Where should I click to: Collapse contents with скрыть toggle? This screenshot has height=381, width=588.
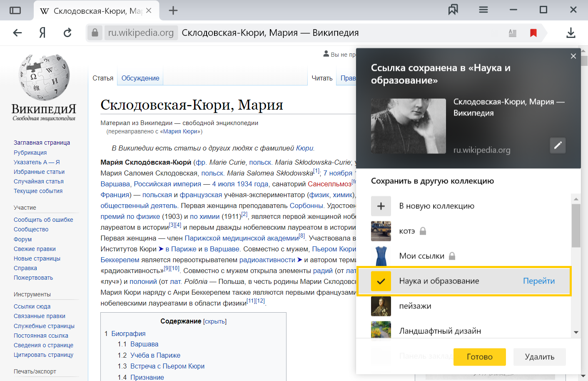[x=215, y=321]
